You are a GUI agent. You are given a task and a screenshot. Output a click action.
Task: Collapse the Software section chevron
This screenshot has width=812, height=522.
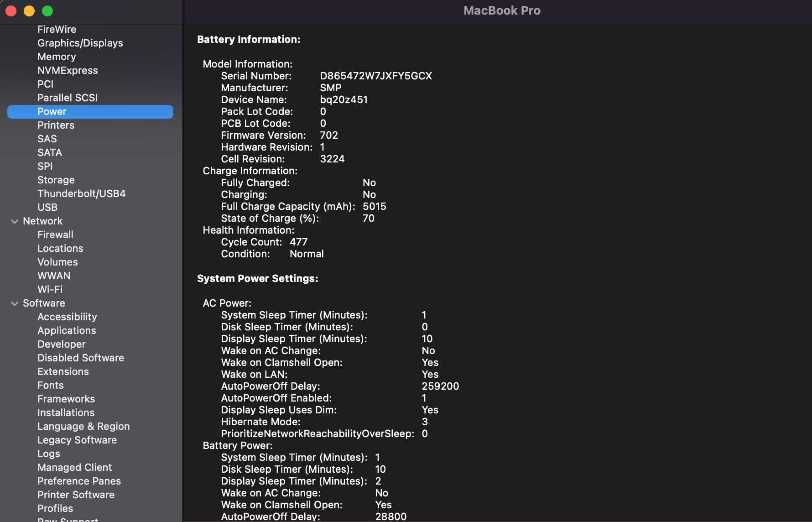click(15, 303)
